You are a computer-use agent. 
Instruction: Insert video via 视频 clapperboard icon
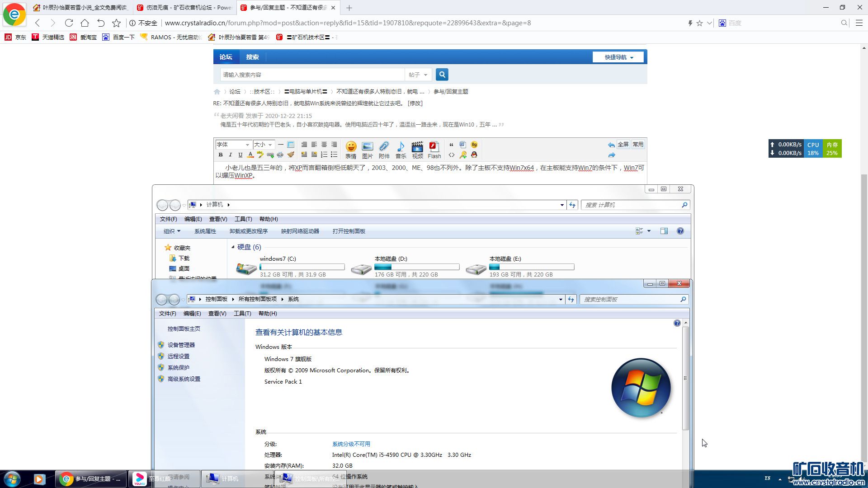point(417,149)
